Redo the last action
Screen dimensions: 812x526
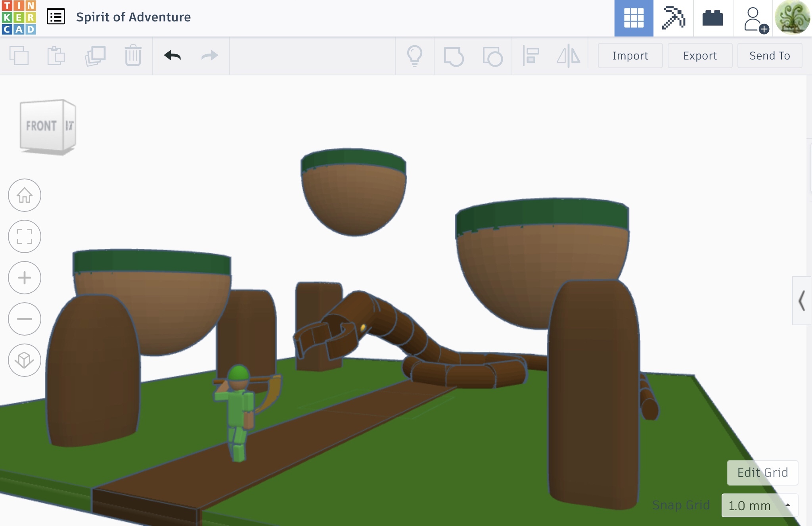click(210, 56)
